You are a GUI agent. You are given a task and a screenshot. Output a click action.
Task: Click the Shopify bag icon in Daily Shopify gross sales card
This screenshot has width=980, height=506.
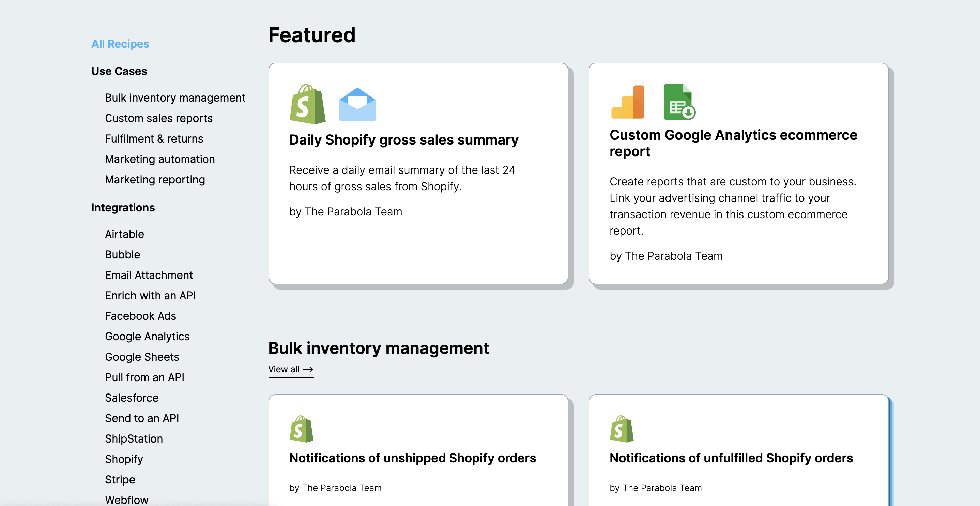point(307,104)
